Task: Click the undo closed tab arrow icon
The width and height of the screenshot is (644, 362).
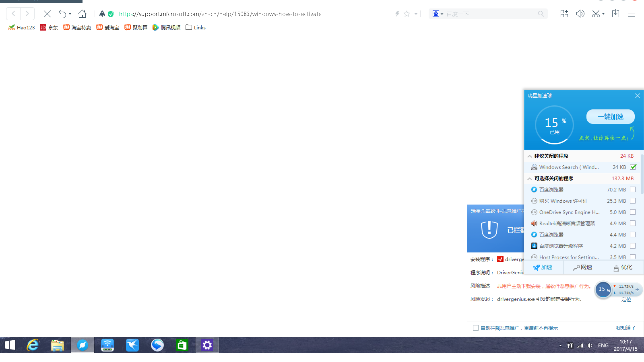Action: point(62,14)
